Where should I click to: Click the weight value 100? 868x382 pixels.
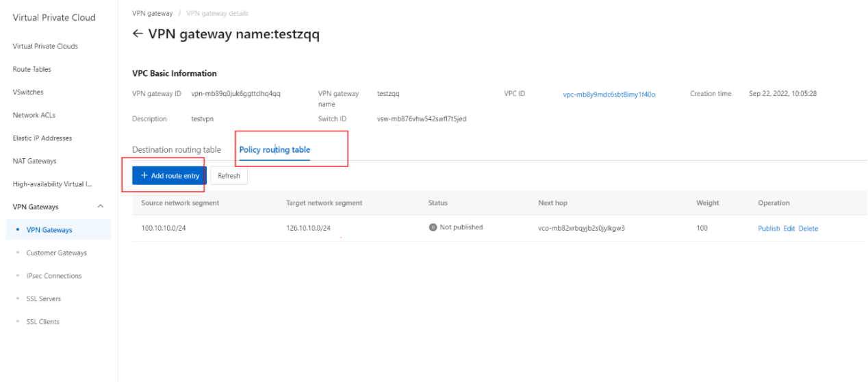click(702, 228)
